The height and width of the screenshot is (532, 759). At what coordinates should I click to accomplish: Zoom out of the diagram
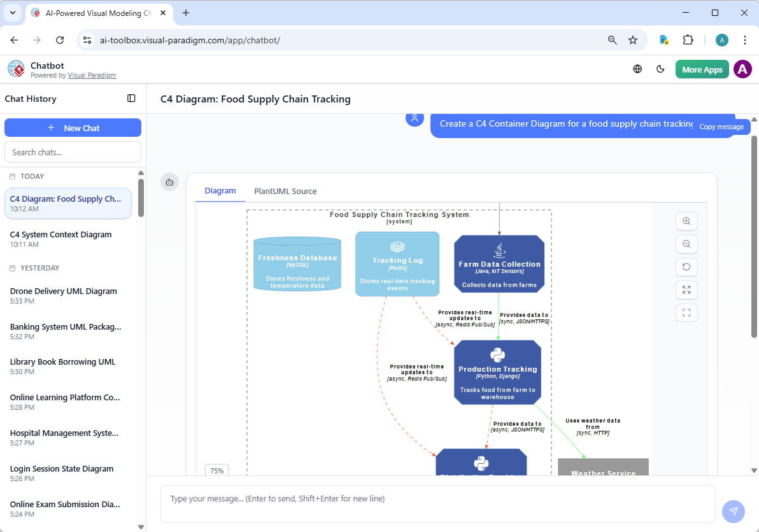coord(686,244)
